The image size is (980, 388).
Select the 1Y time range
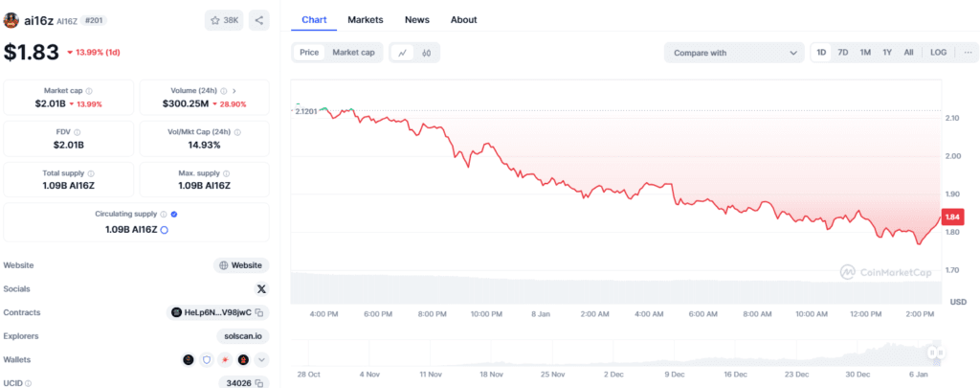coord(887,53)
